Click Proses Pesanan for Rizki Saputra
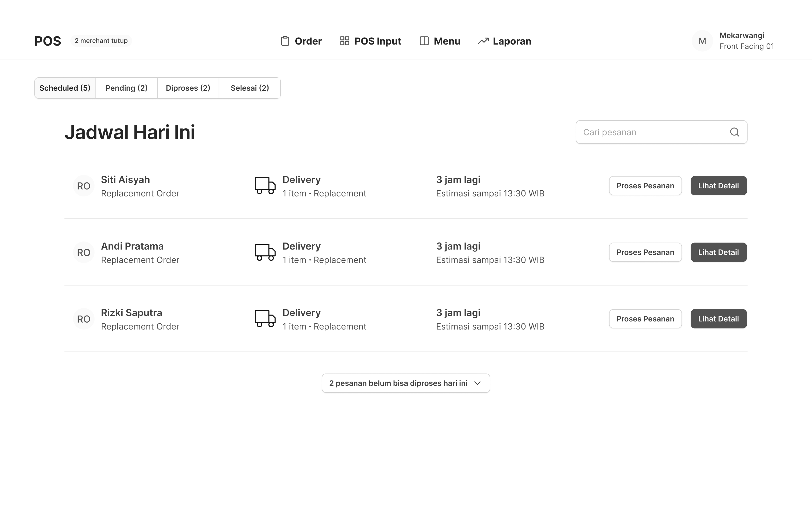Image resolution: width=812 pixels, height=527 pixels. tap(645, 319)
